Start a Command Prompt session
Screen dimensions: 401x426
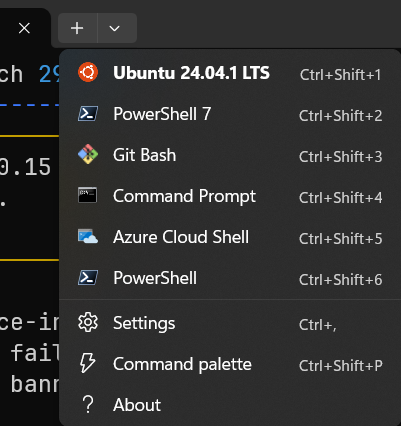230,195
